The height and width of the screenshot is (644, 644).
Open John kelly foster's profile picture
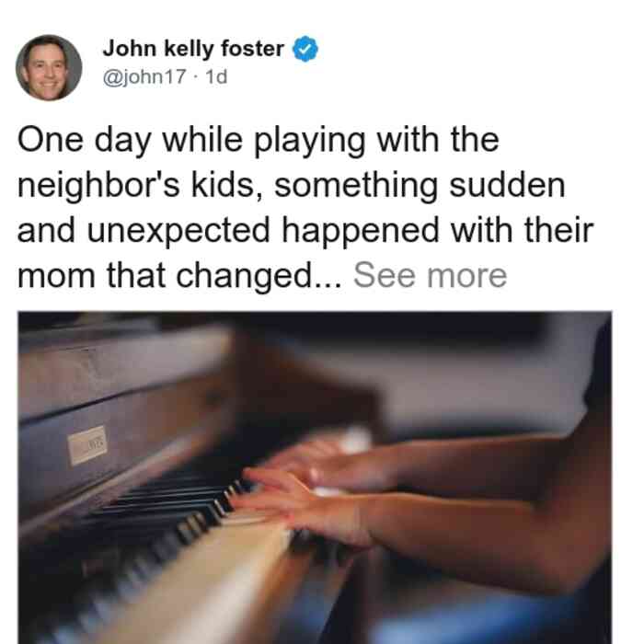click(x=49, y=68)
